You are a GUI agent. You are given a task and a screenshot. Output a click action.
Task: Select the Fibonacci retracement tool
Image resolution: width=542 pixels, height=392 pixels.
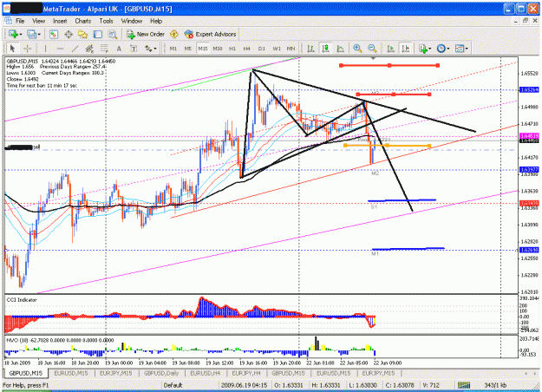[104, 49]
